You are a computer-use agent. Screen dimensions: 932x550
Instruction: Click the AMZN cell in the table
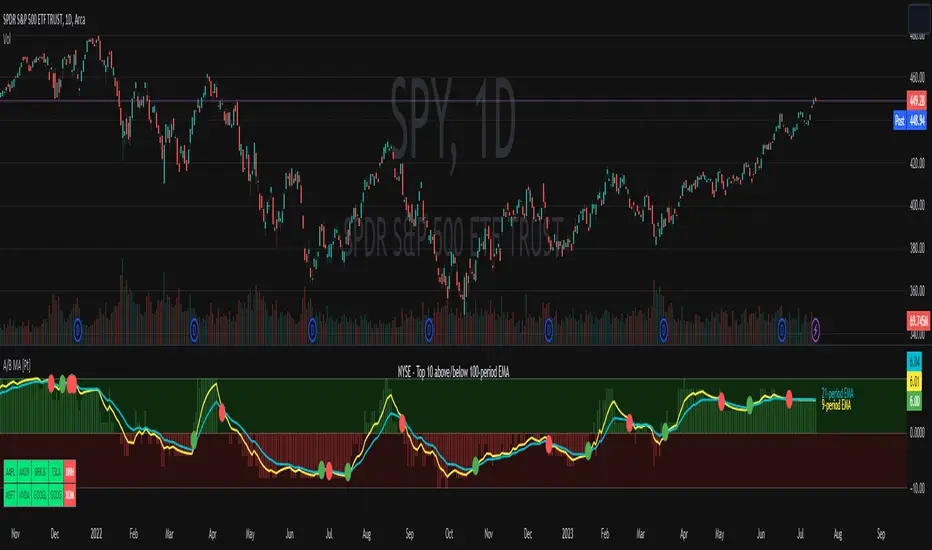24,472
